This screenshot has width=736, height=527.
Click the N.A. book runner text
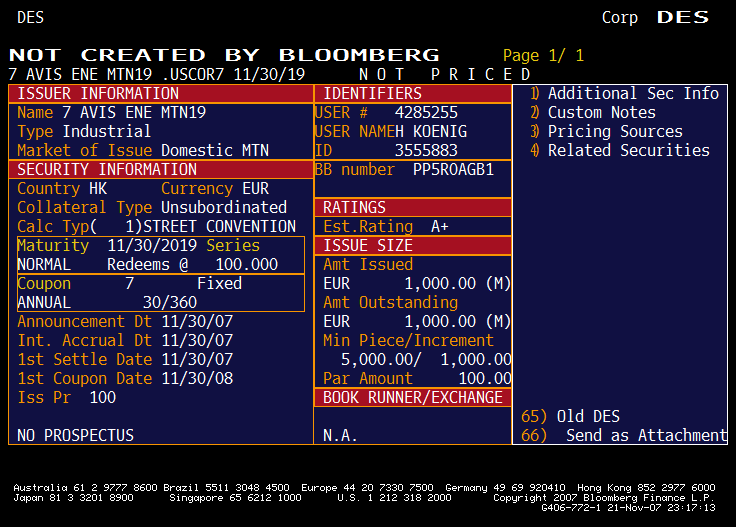point(340,435)
